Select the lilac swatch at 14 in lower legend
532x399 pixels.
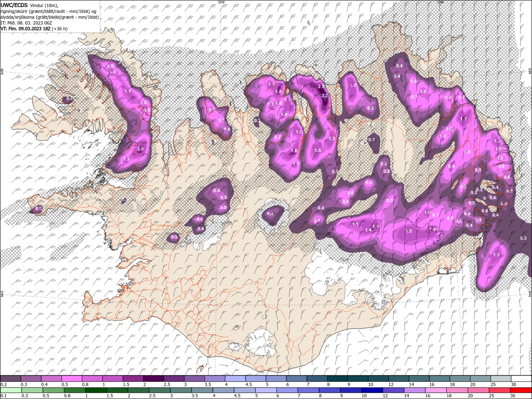click(x=415, y=390)
